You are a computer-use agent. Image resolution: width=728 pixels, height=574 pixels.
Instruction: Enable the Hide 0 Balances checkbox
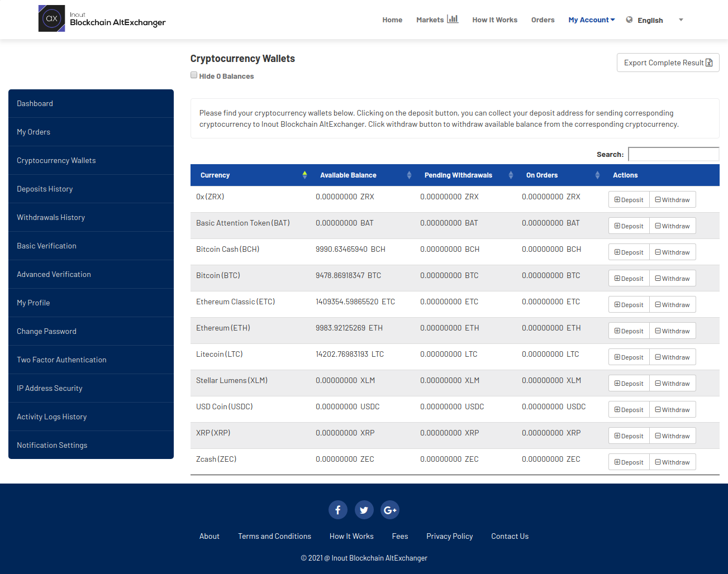point(193,74)
